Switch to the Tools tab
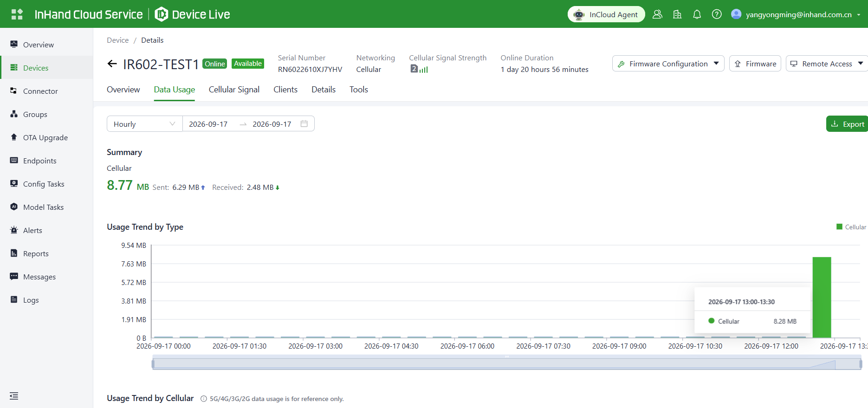The width and height of the screenshot is (868, 408). (359, 90)
